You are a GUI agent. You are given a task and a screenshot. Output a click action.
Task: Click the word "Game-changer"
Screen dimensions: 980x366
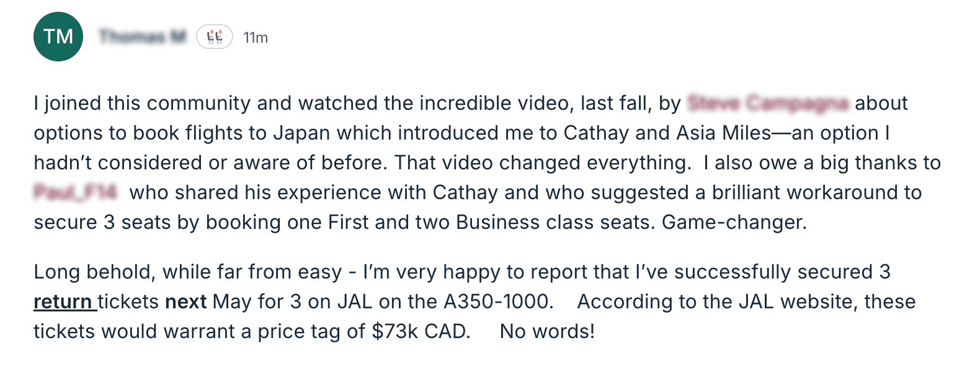pyautogui.click(x=733, y=223)
